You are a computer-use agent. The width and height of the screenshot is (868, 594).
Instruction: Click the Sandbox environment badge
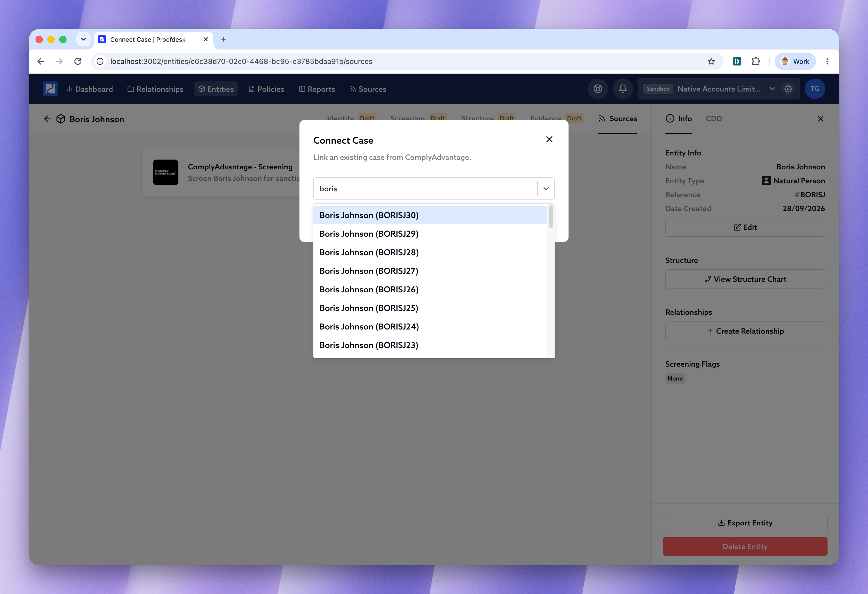click(658, 89)
